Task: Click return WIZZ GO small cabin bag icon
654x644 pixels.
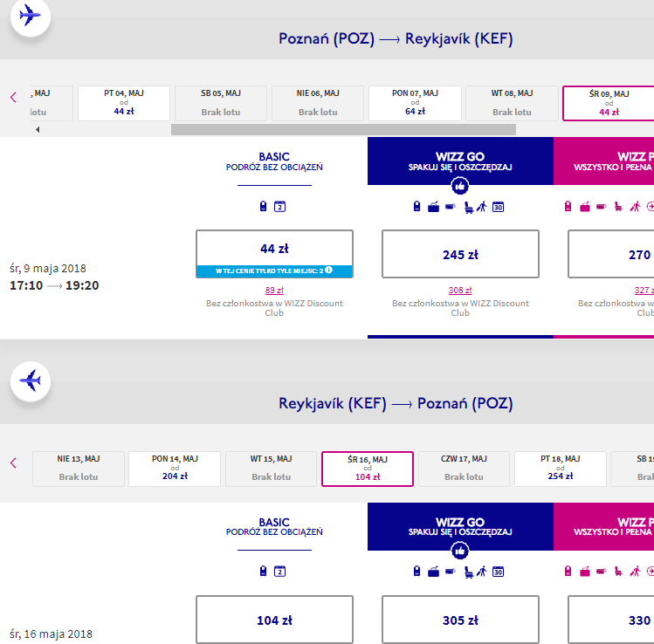Action: pos(416,571)
